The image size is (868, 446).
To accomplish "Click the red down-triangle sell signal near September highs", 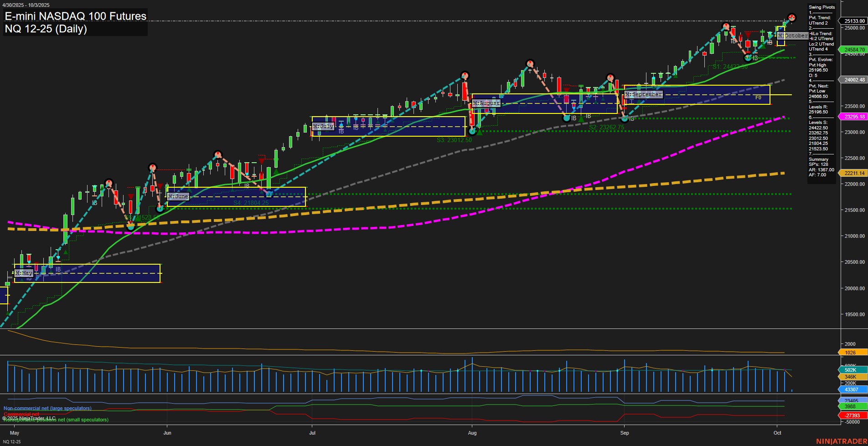I will click(749, 35).
